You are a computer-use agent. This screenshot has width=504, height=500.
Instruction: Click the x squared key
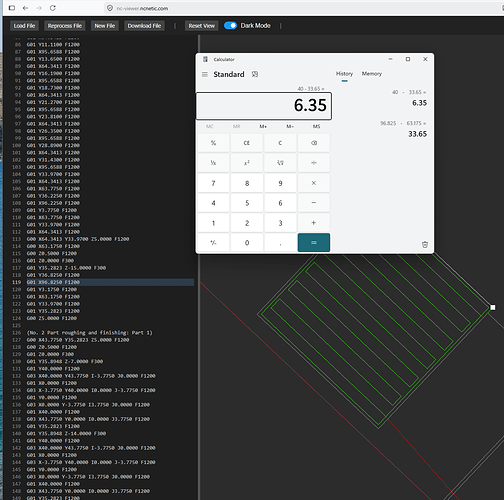click(x=247, y=163)
